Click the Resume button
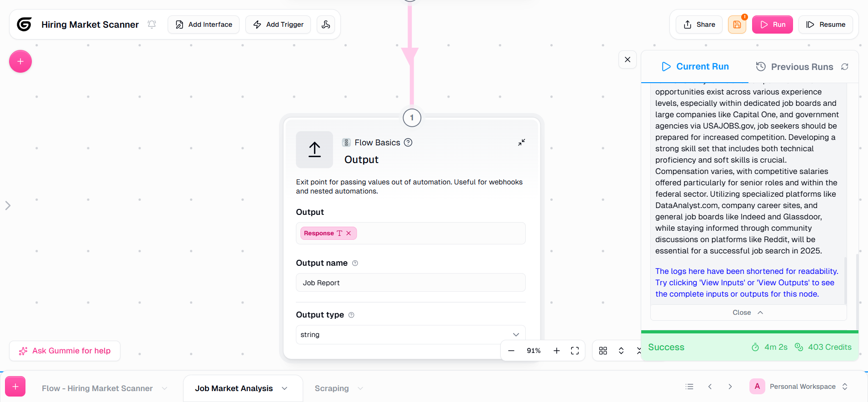 pyautogui.click(x=826, y=25)
